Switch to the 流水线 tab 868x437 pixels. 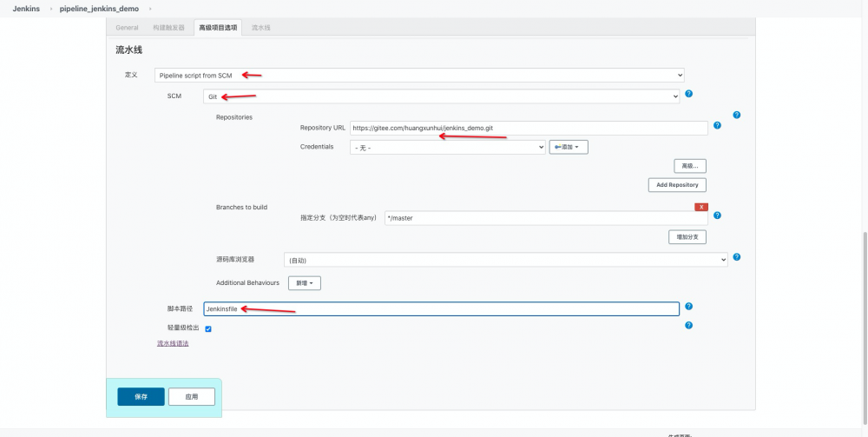pos(260,28)
